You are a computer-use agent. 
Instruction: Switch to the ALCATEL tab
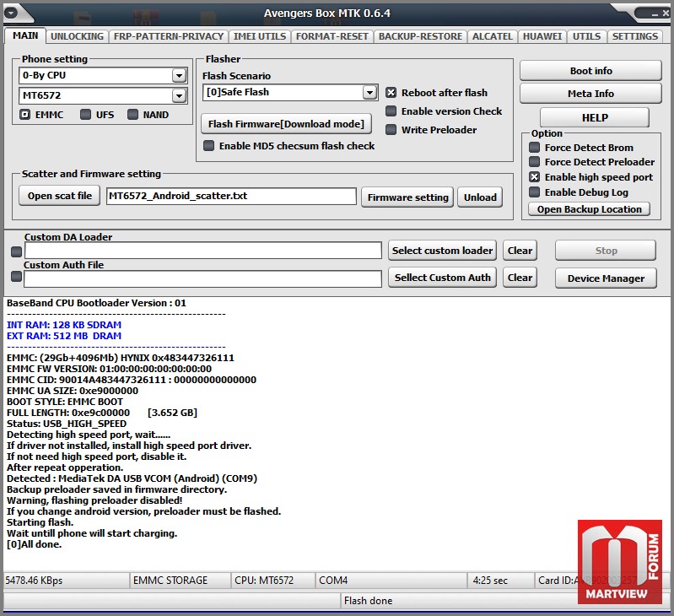point(492,36)
